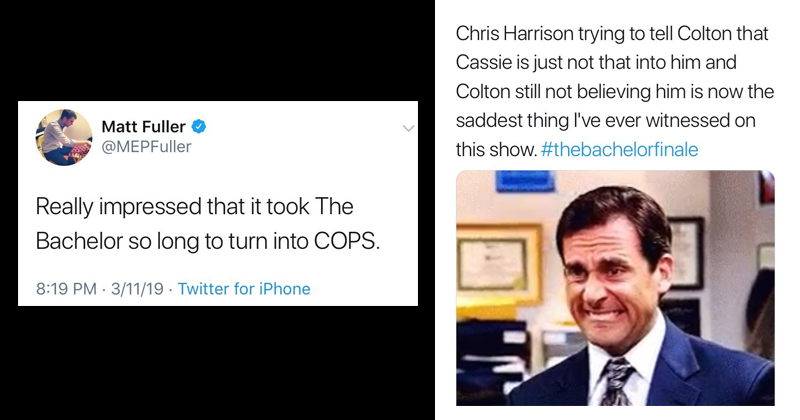Screen dimensions: 800x420
Task: Click the Twitter for iPhone source link
Action: (x=244, y=289)
